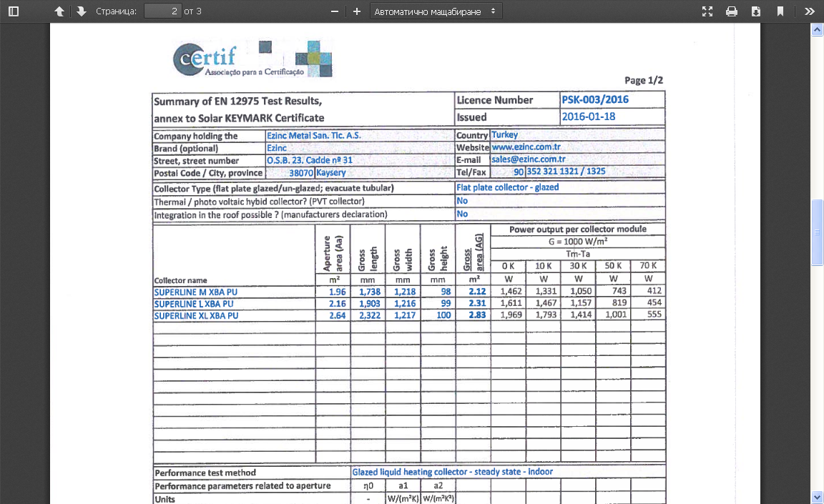824x504 pixels.
Task: Click the sales@ezinc.com.tr email address
Action: tap(528, 159)
